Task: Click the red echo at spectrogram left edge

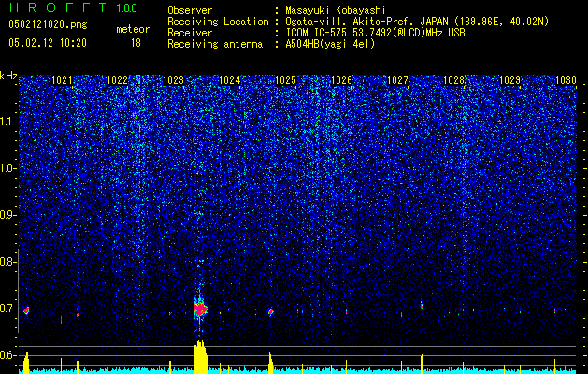Action: pyautogui.click(x=26, y=310)
